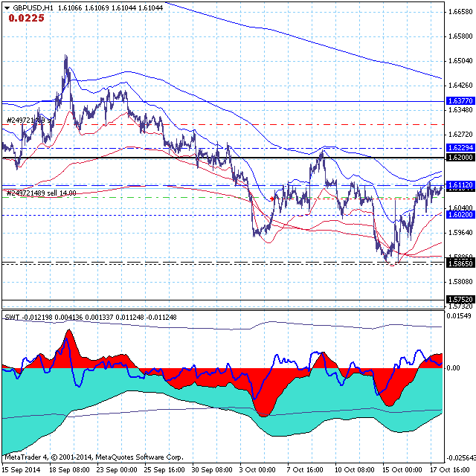Click indicator scale value -0.025643
Image resolution: width=476 pixels, height=476 pixels.
[461, 458]
